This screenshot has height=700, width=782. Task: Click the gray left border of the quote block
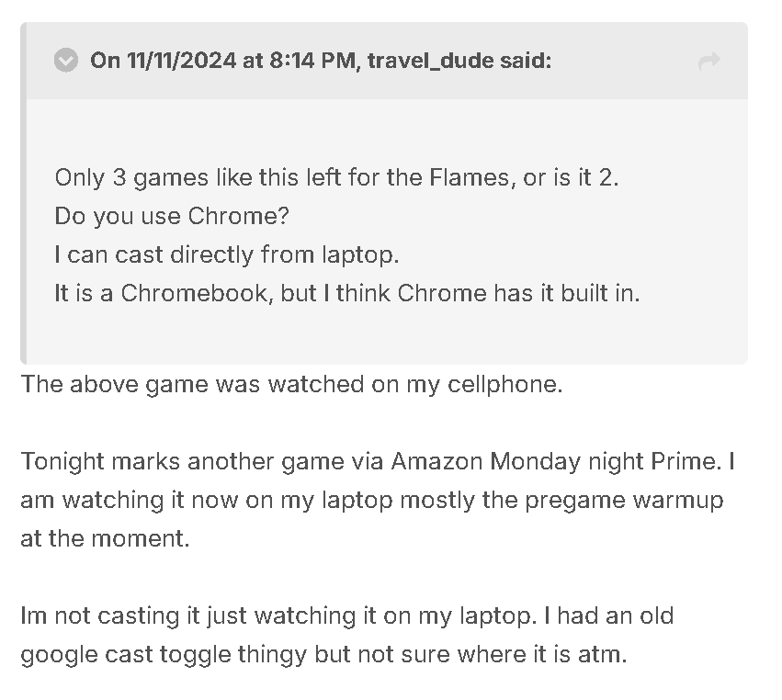(x=23, y=194)
